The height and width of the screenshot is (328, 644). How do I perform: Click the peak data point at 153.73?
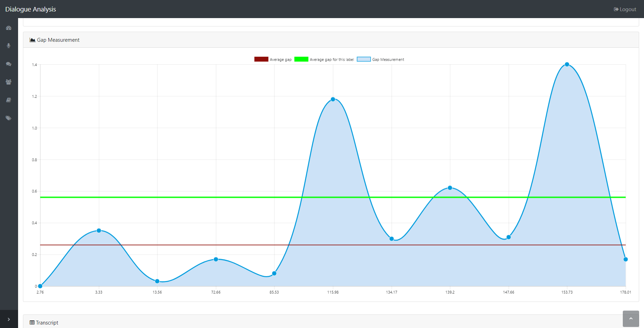click(567, 64)
